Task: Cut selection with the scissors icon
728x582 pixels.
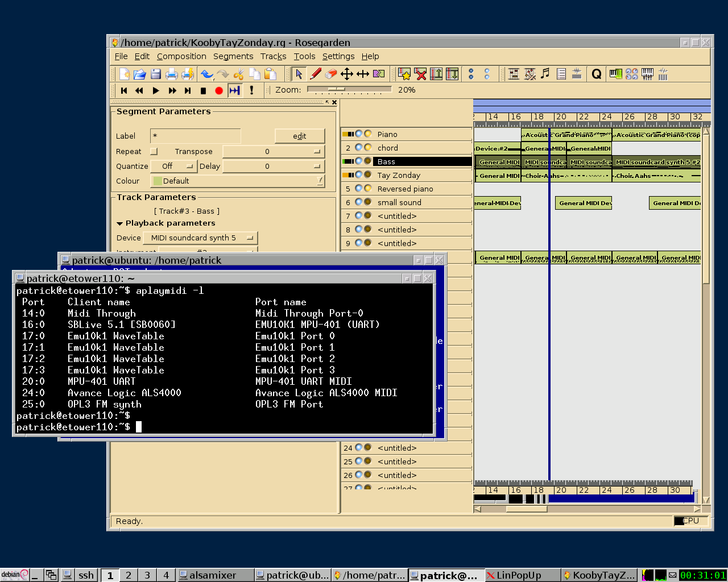Action: click(x=239, y=74)
